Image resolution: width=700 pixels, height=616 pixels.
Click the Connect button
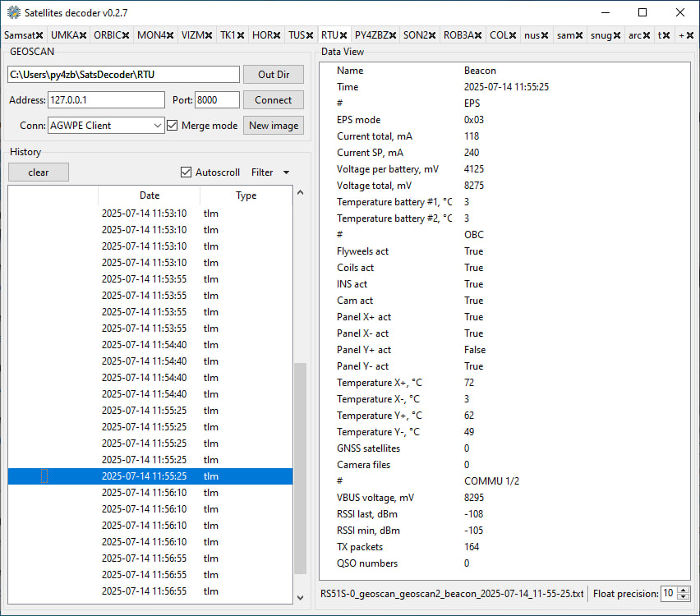[274, 100]
